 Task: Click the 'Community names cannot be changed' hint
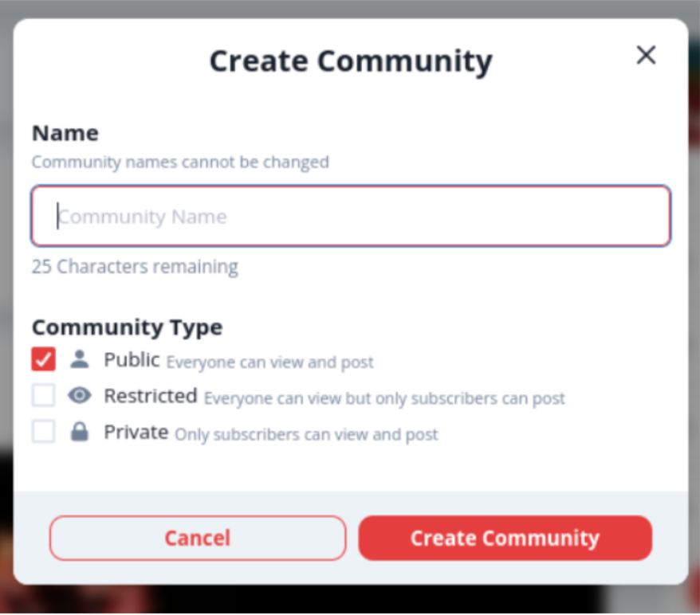180,163
